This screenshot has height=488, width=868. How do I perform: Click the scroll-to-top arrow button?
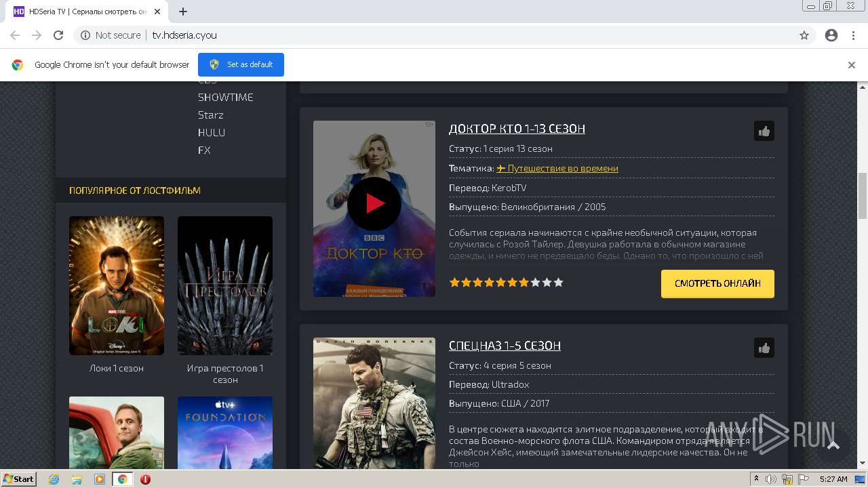click(833, 445)
